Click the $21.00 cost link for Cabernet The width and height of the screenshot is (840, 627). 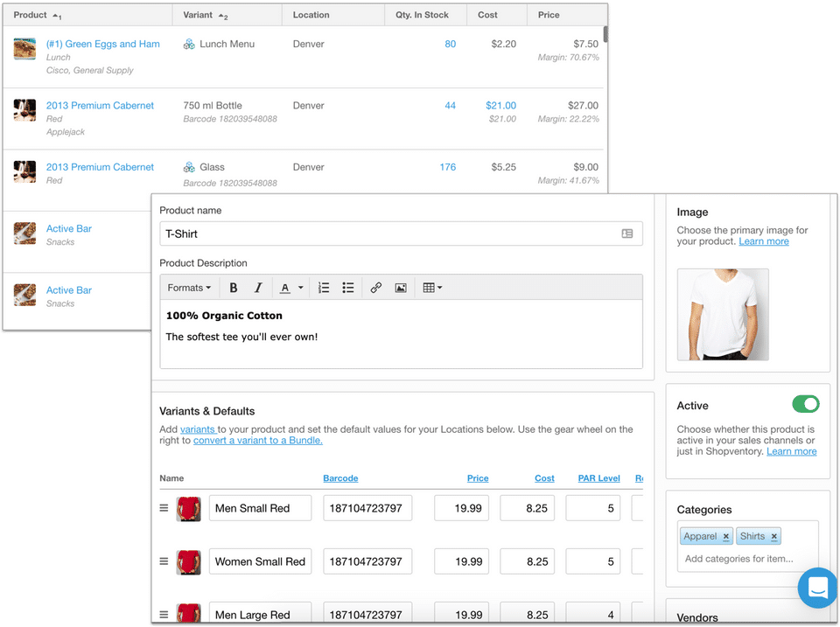(500, 106)
